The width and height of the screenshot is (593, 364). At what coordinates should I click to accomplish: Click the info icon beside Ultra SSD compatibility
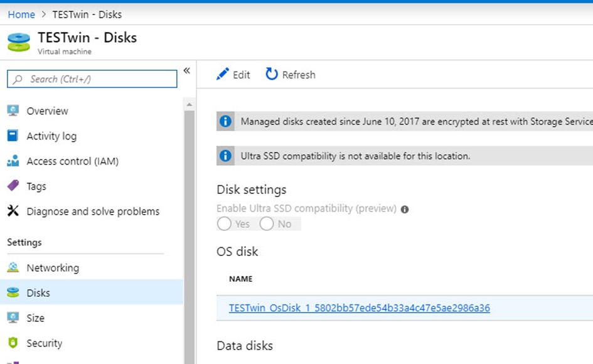405,209
